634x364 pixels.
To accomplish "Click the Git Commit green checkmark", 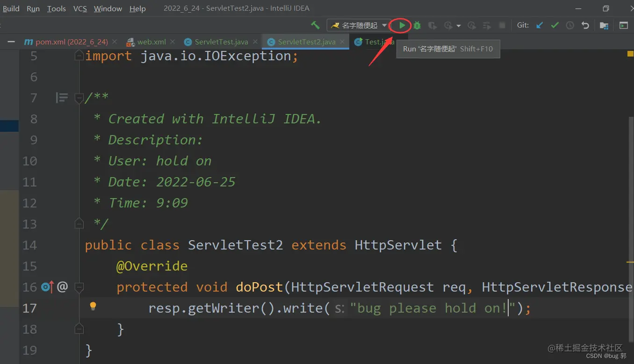I will (555, 25).
